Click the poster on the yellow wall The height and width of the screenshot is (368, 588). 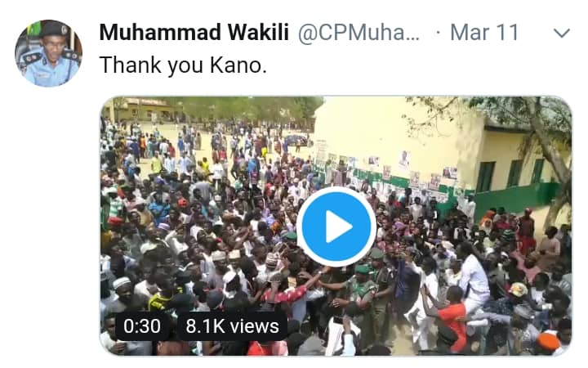click(404, 160)
